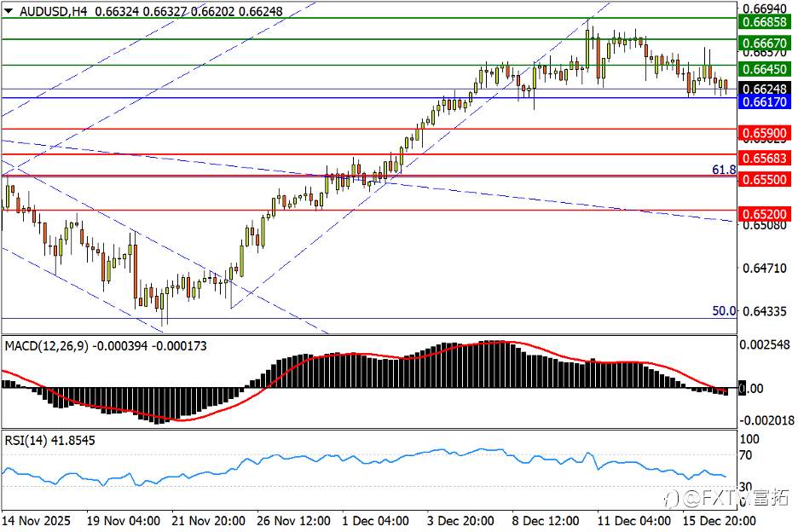Click the 0.66940 price axis value
Image resolution: width=798 pixels, height=532 pixels.
[765, 9]
